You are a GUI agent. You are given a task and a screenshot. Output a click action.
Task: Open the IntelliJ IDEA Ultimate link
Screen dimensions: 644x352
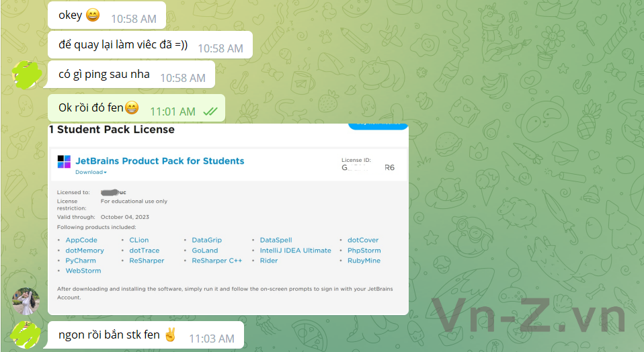coord(295,251)
